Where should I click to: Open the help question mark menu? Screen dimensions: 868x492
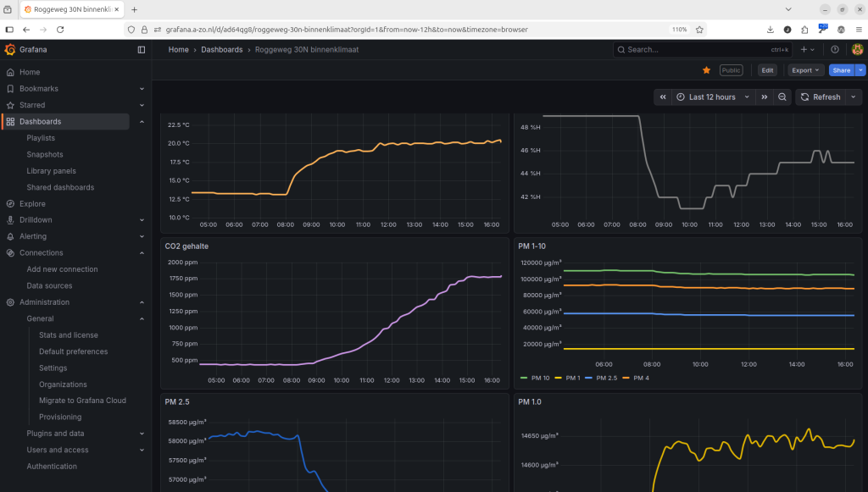point(835,50)
